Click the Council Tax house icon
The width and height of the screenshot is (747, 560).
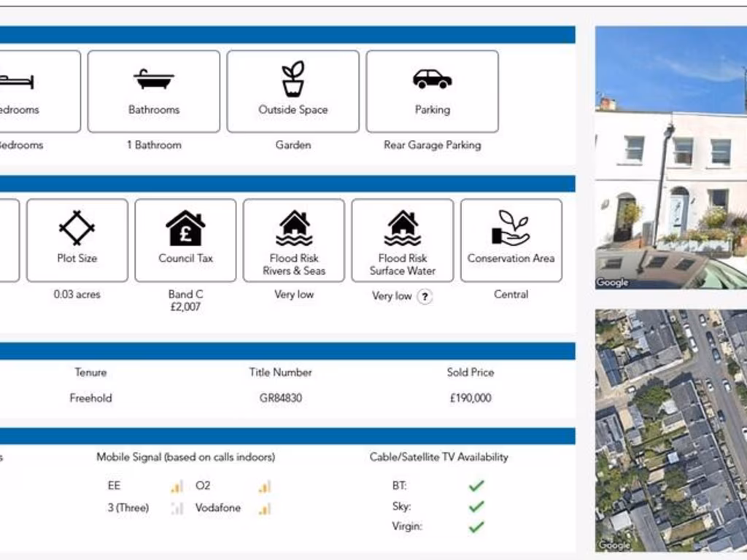(x=185, y=228)
